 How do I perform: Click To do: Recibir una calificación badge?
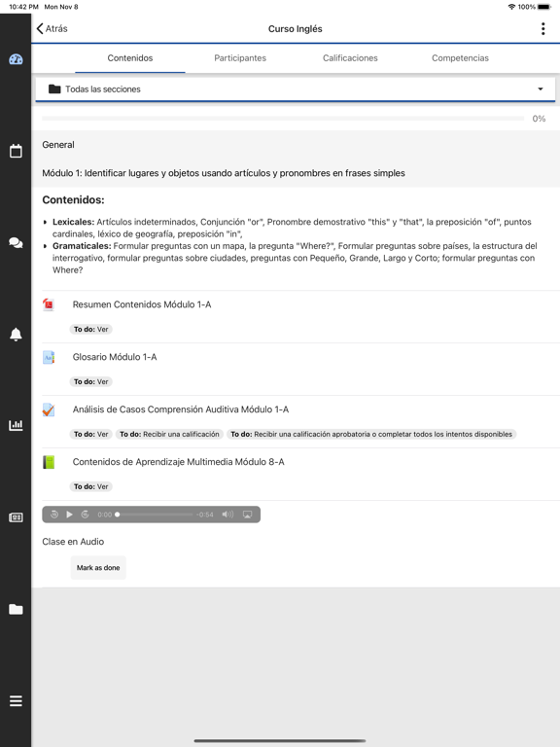[169, 434]
